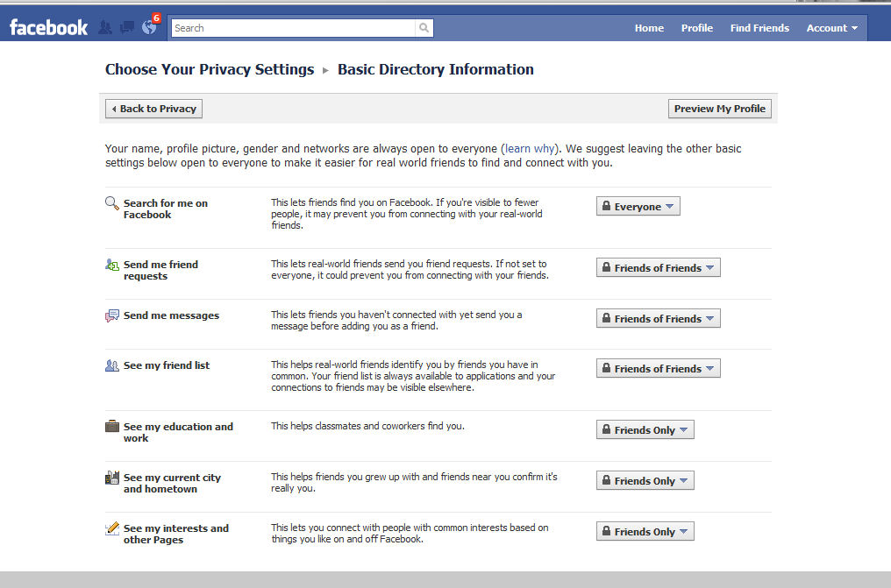Click the Back to Privacy button
Viewport: 891px width, 588px height.
153,109
